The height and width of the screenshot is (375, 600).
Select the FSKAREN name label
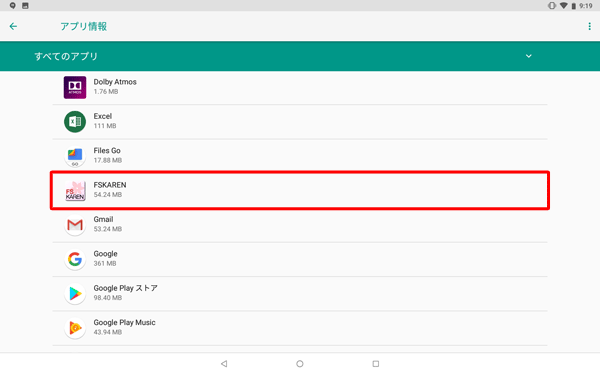110,185
